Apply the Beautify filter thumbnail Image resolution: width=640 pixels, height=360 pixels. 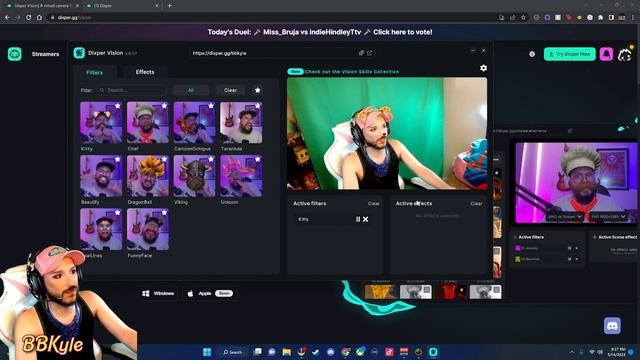point(101,176)
